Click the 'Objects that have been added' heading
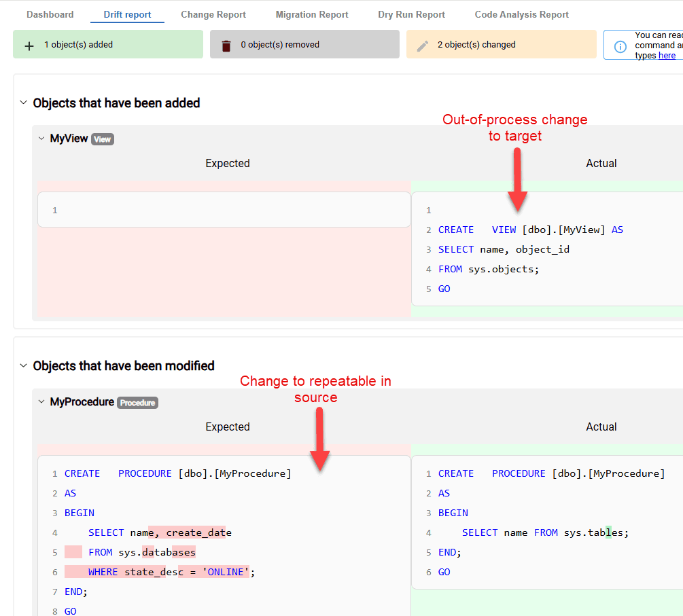 tap(116, 103)
